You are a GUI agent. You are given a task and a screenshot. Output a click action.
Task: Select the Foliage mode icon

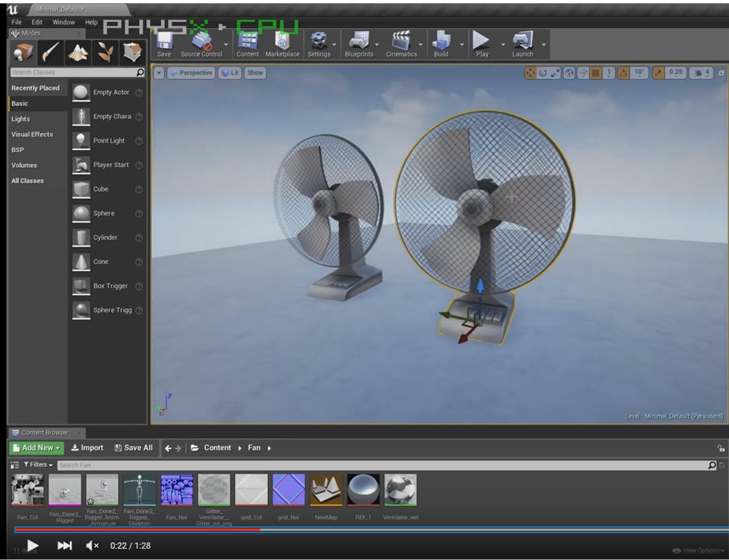[105, 52]
